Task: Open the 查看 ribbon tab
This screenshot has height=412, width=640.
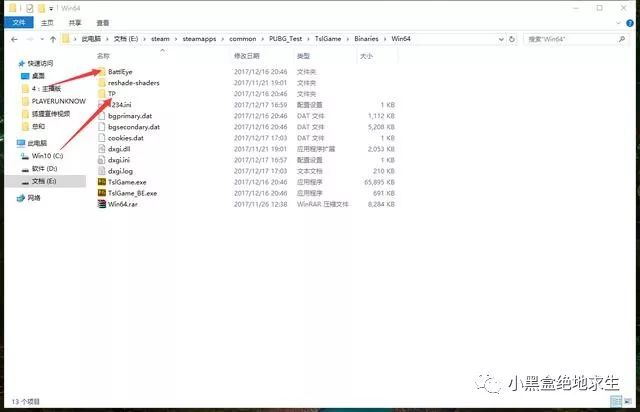Action: pyautogui.click(x=102, y=23)
